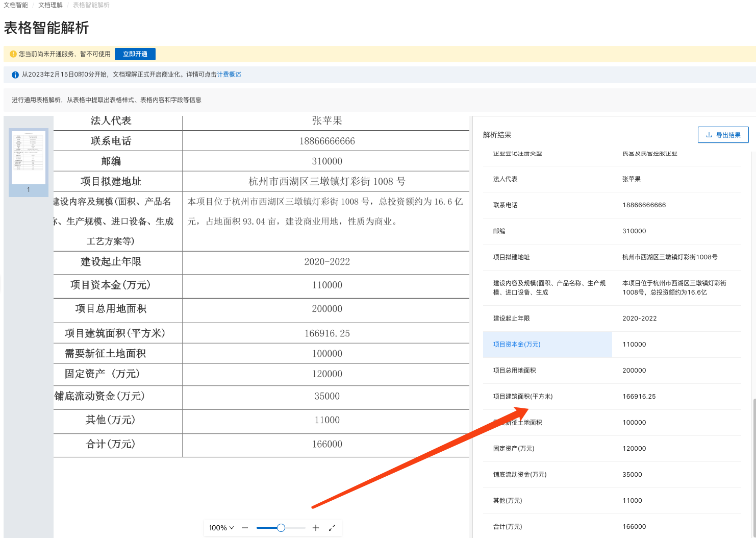
Task: Select 项目总用地面积 in results list
Action: click(x=515, y=371)
